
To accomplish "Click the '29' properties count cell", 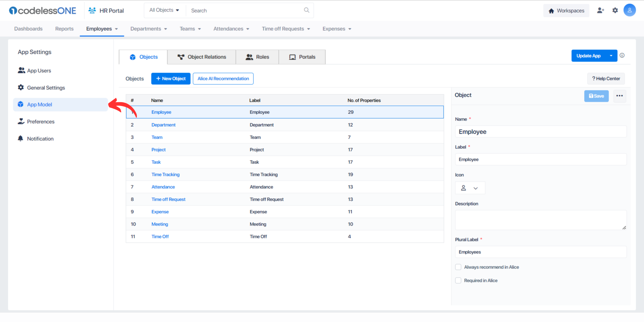I will click(351, 112).
